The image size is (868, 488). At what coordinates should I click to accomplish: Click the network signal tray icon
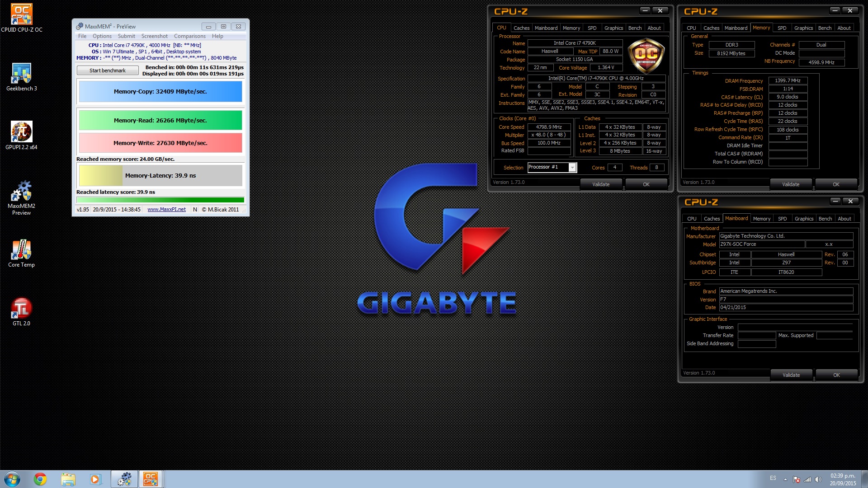pyautogui.click(x=807, y=479)
